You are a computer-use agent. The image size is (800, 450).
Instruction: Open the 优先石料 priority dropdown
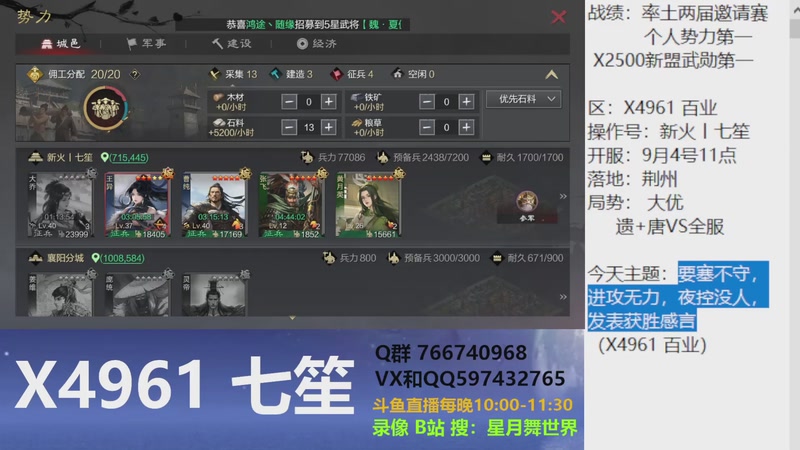523,99
